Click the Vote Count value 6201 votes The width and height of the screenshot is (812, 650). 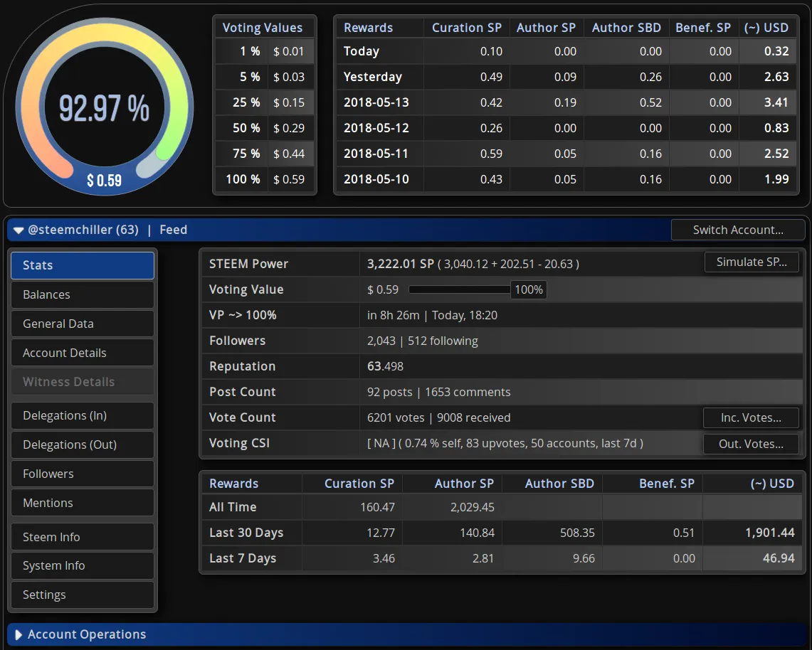(x=396, y=417)
